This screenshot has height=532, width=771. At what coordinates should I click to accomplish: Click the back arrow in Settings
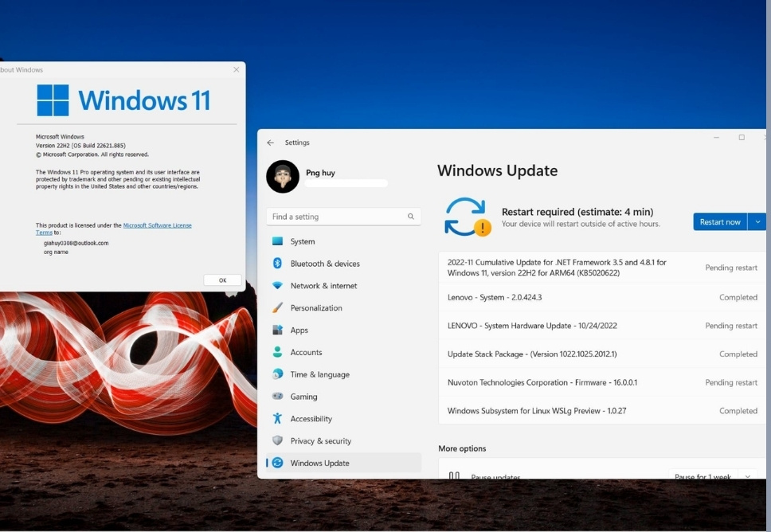tap(271, 143)
